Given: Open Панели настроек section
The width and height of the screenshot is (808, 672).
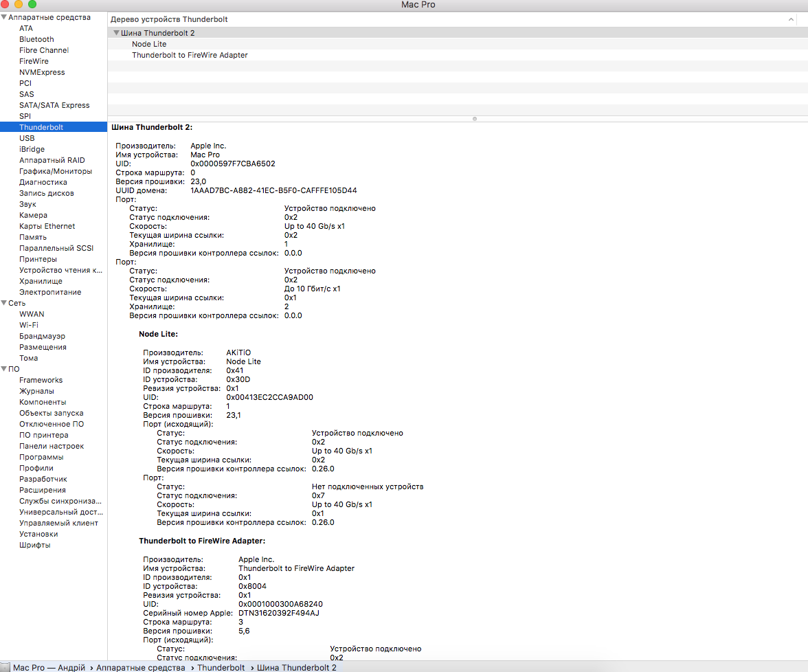Looking at the screenshot, I should tap(52, 446).
